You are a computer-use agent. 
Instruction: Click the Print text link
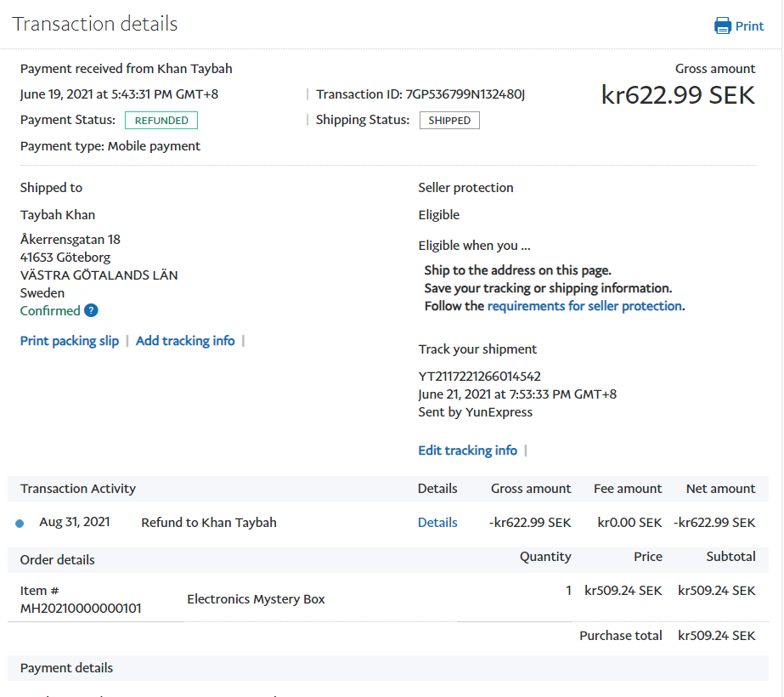(749, 26)
